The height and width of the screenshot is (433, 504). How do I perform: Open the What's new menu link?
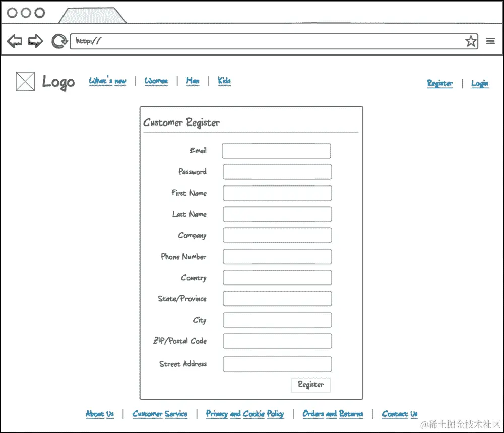[107, 81]
